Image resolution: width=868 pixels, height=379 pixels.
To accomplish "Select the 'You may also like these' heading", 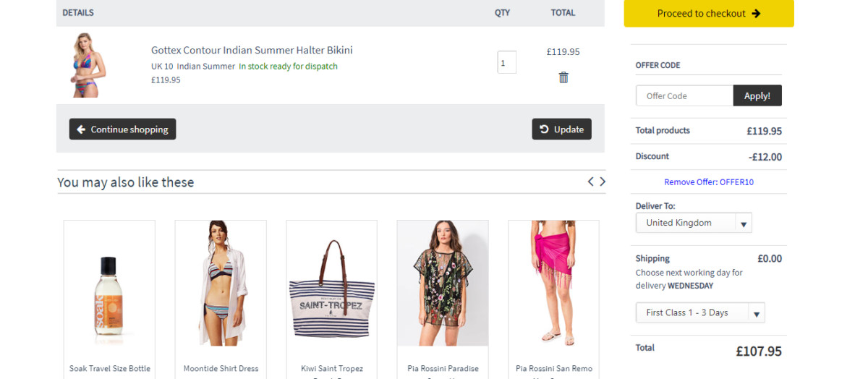I will tap(126, 182).
